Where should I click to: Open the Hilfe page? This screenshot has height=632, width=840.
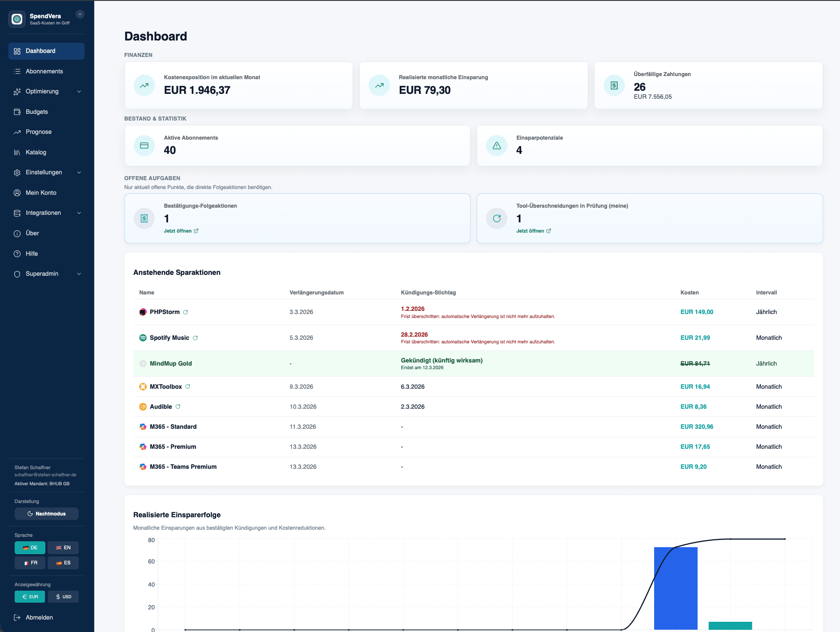tap(32, 254)
